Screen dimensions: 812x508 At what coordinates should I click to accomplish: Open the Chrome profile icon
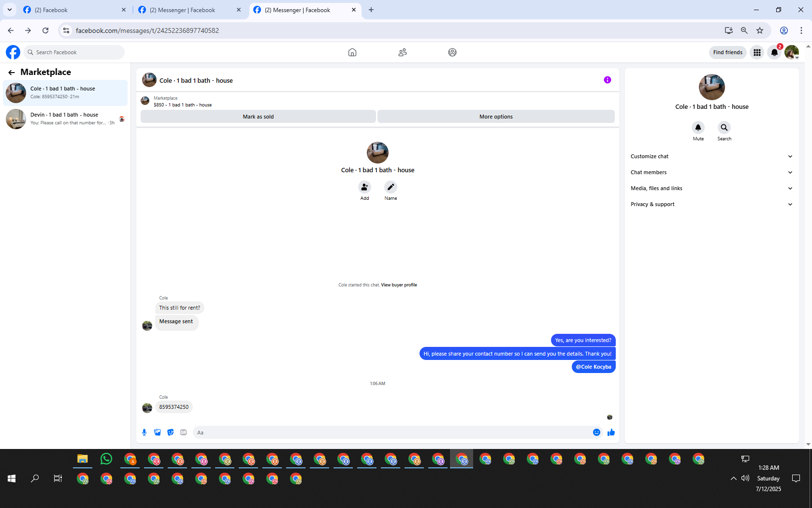point(784,30)
